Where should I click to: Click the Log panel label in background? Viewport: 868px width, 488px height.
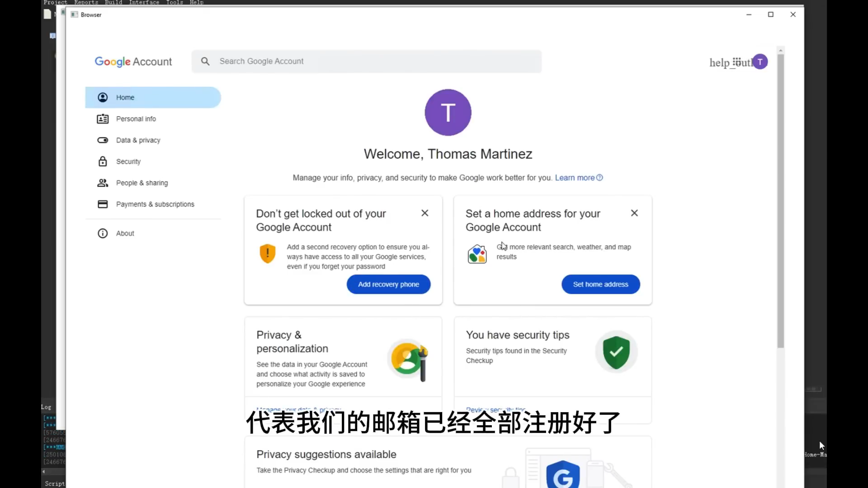pos(46,407)
